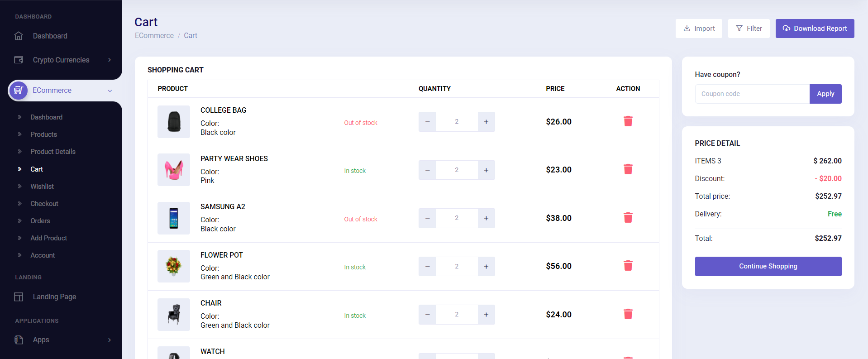Click the Coupon code input field
Screen dimensions: 868x359
[x=752, y=94]
